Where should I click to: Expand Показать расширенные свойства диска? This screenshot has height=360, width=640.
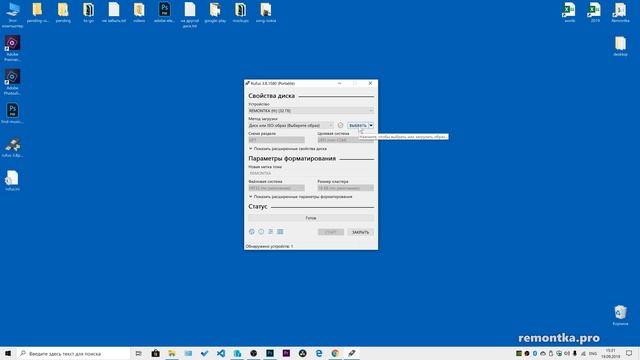pos(288,149)
